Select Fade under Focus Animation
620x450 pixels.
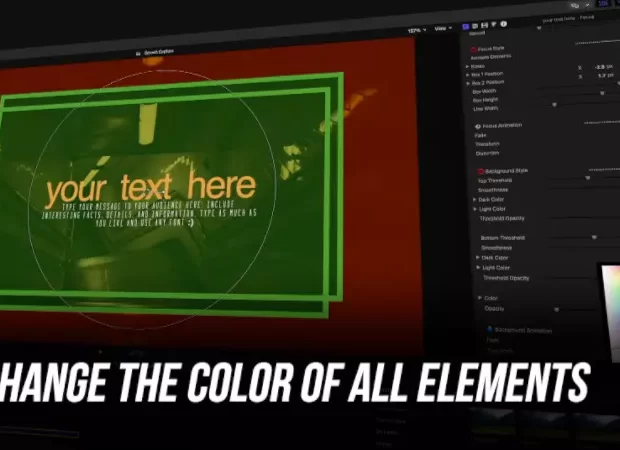[480, 135]
